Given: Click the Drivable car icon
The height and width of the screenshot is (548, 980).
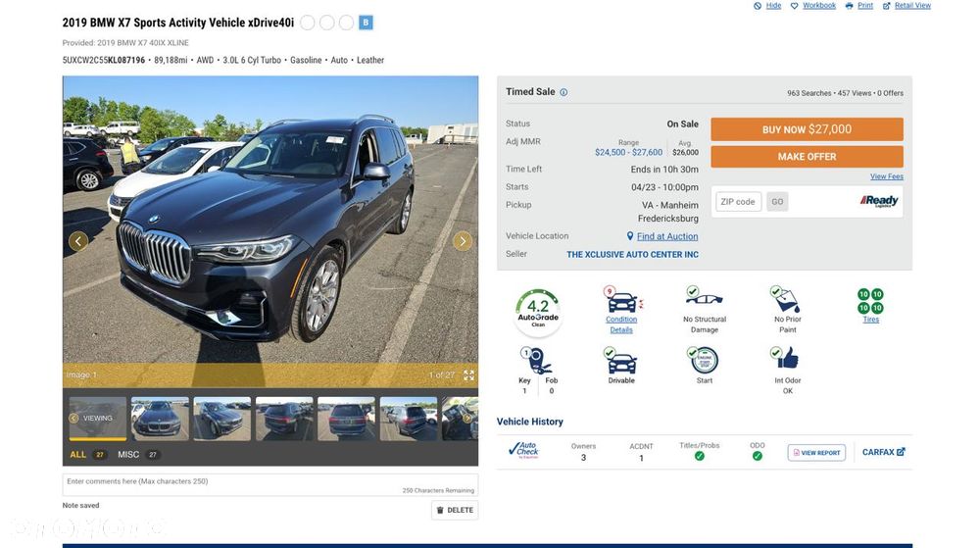Looking at the screenshot, I should point(621,361).
